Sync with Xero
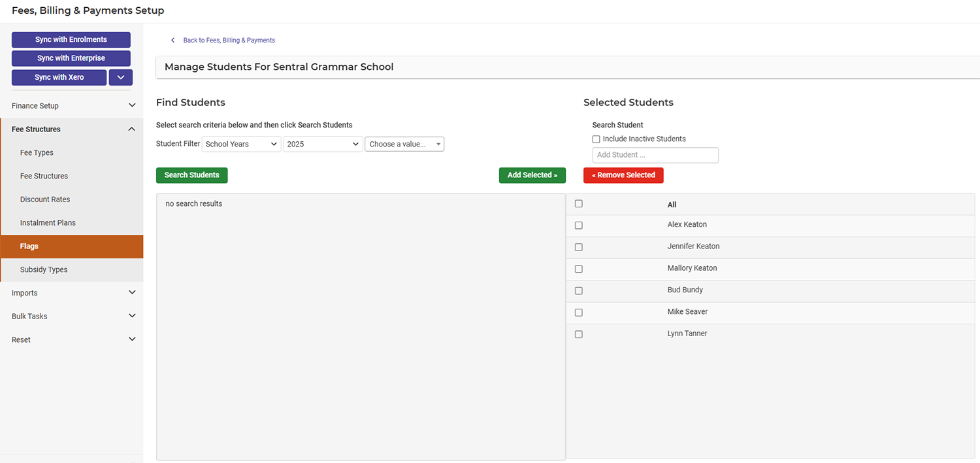Image resolution: width=980 pixels, height=463 pixels. tap(59, 77)
